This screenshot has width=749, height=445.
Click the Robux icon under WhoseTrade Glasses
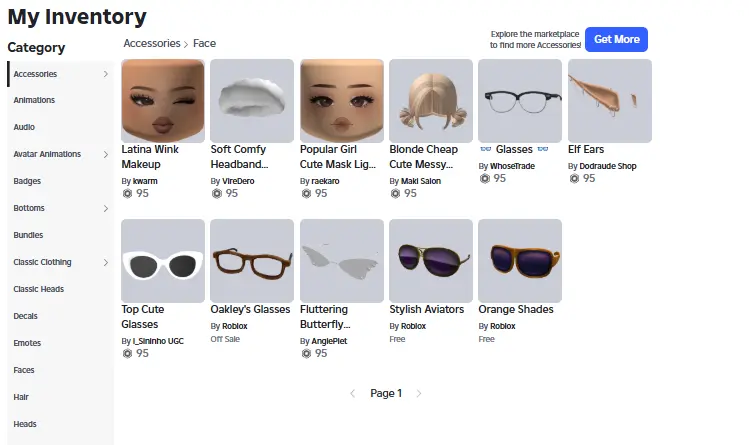(x=484, y=179)
